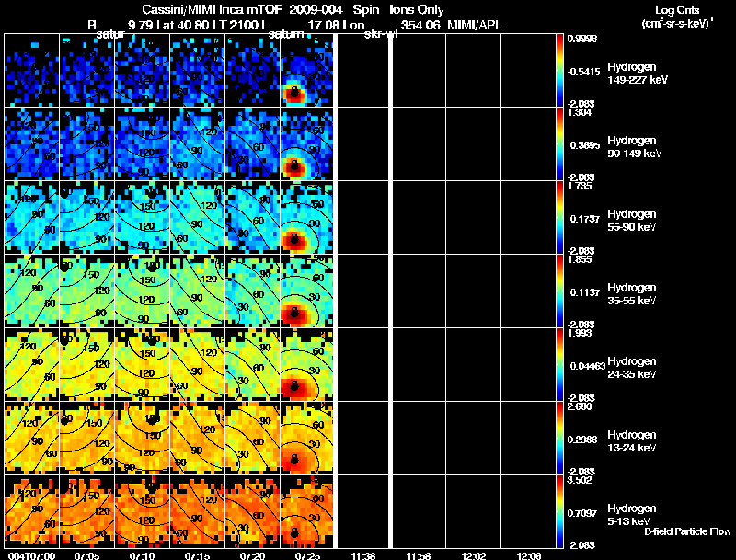Click the '12:02' time label
Image resolution: width=736 pixels, height=560 pixels.
(474, 555)
